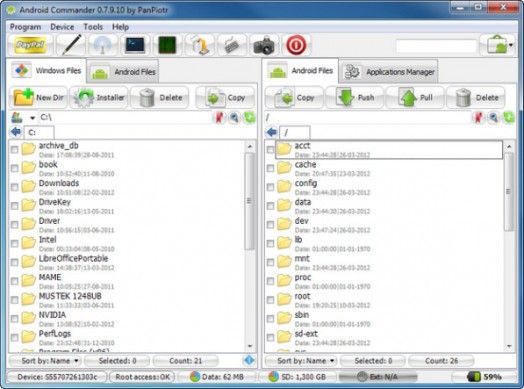This screenshot has height=389, width=524.
Task: Go back using left panel blue arrow
Action: coord(16,132)
